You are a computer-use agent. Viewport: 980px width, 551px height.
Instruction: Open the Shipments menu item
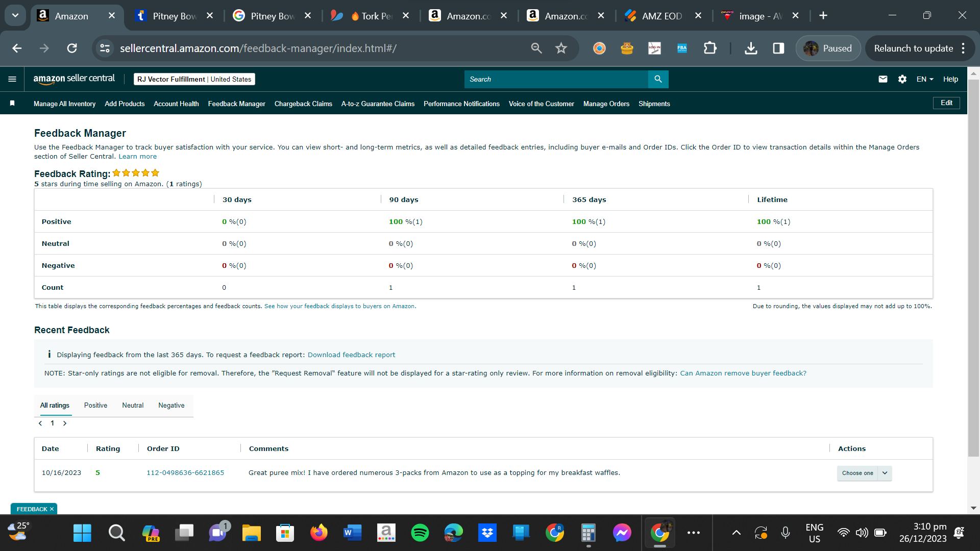tap(654, 104)
